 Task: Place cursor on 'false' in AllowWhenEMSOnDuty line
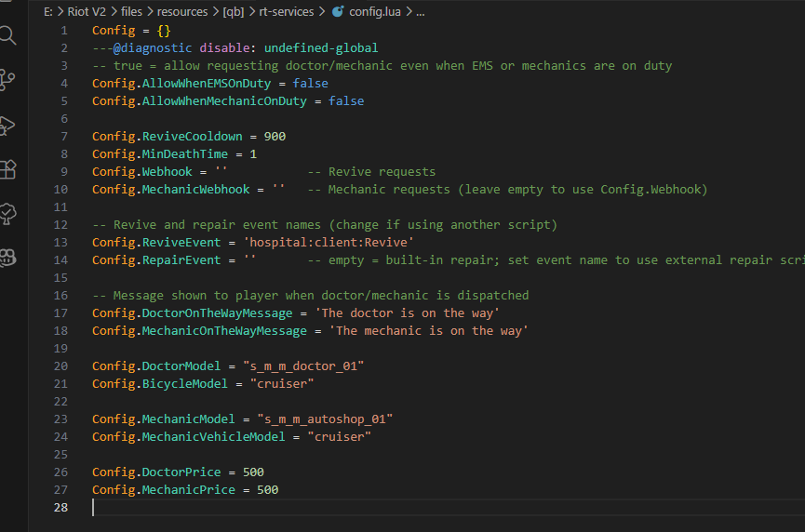(311, 83)
